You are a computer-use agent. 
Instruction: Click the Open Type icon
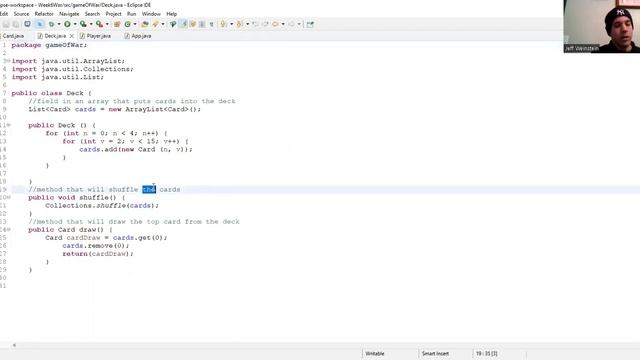(x=144, y=24)
